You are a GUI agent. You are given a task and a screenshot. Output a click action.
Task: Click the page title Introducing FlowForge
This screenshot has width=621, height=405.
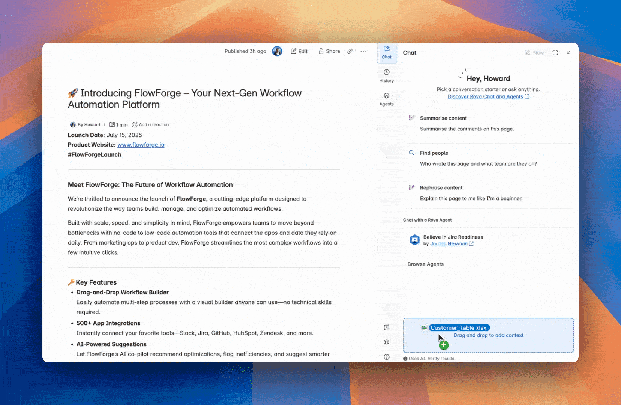pyautogui.click(x=185, y=99)
